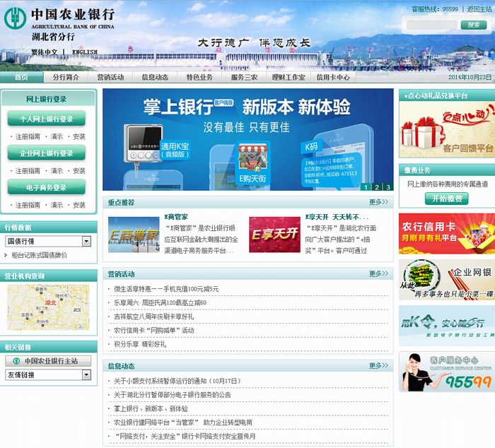Switch banner to slide 3
This screenshot has height=448, width=495.
pyautogui.click(x=388, y=187)
